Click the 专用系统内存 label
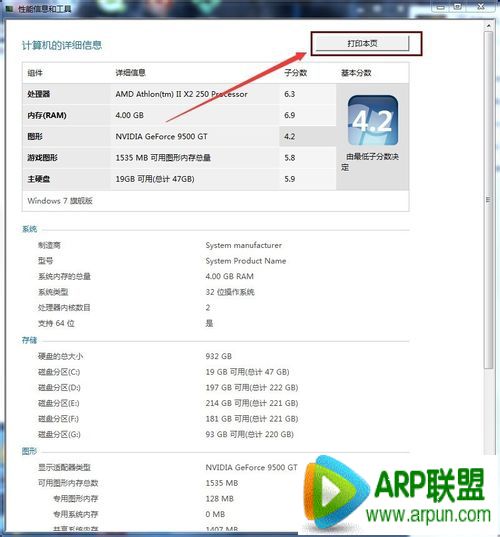The height and width of the screenshot is (537, 500). tap(76, 514)
